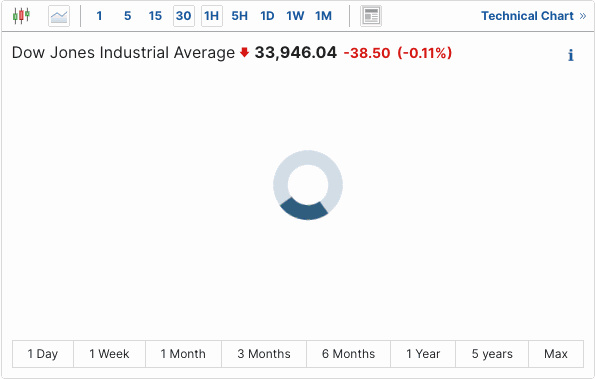This screenshot has width=595, height=379.
Task: Show the 5 years range
Action: click(x=492, y=354)
